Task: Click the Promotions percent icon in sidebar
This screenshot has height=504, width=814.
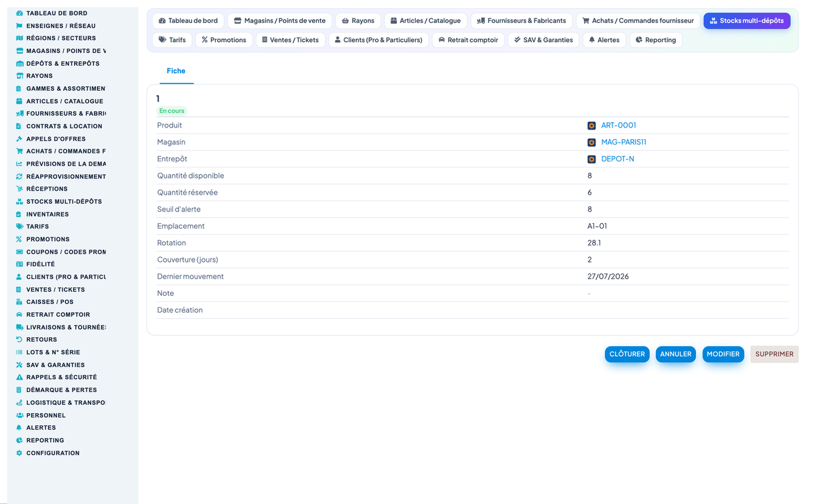Action: pyautogui.click(x=20, y=239)
